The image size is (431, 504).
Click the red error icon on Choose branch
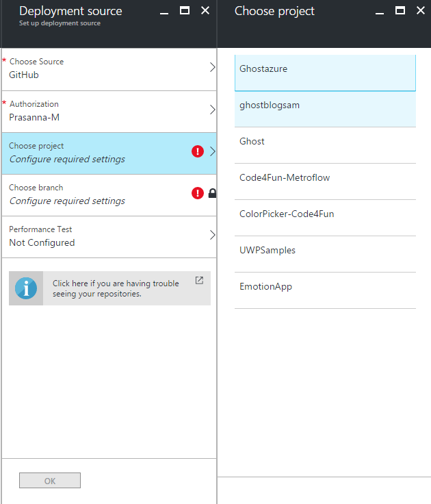point(198,194)
